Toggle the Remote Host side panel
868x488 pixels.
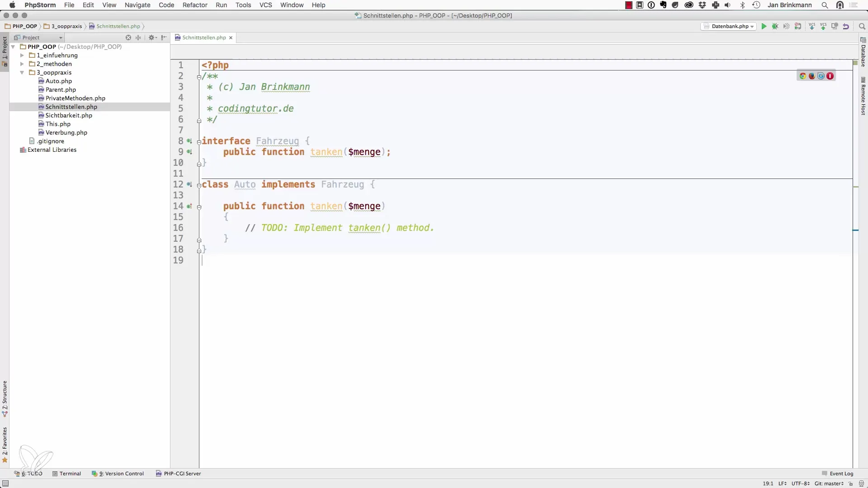[863, 96]
